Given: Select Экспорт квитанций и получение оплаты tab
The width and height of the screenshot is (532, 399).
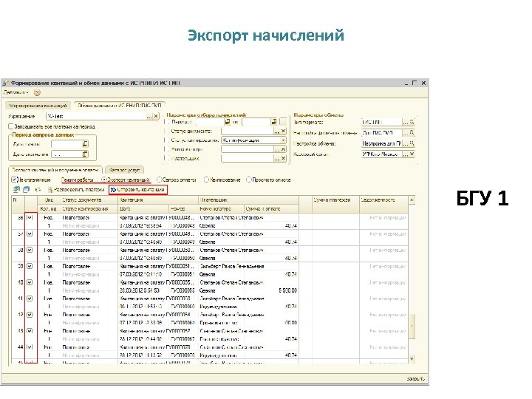Looking at the screenshot, I should pos(55,170).
